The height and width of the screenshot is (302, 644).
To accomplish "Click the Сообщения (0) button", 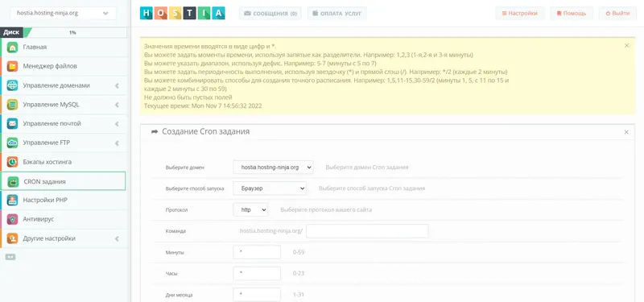I will click(270, 13).
